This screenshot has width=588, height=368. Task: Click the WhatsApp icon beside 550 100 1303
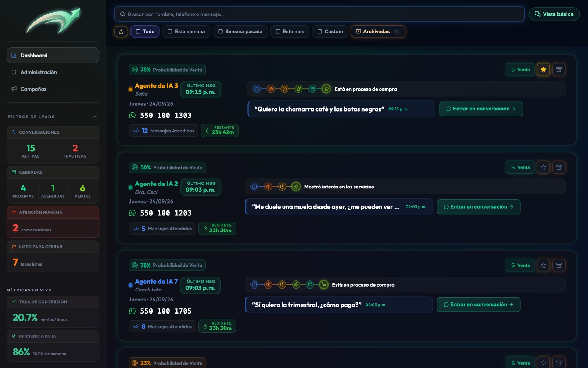[x=132, y=116]
